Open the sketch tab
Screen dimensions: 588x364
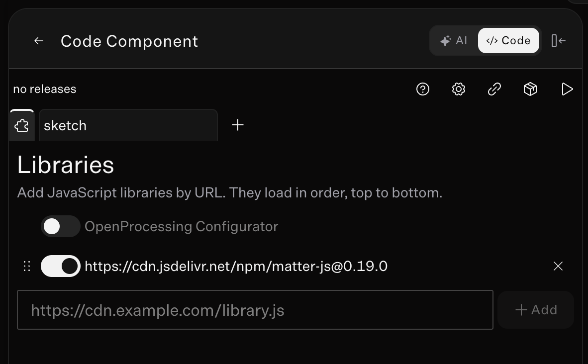tap(128, 125)
